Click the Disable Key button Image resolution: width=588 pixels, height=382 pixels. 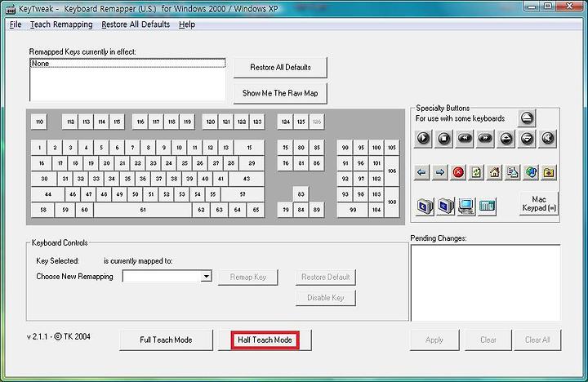(326, 298)
